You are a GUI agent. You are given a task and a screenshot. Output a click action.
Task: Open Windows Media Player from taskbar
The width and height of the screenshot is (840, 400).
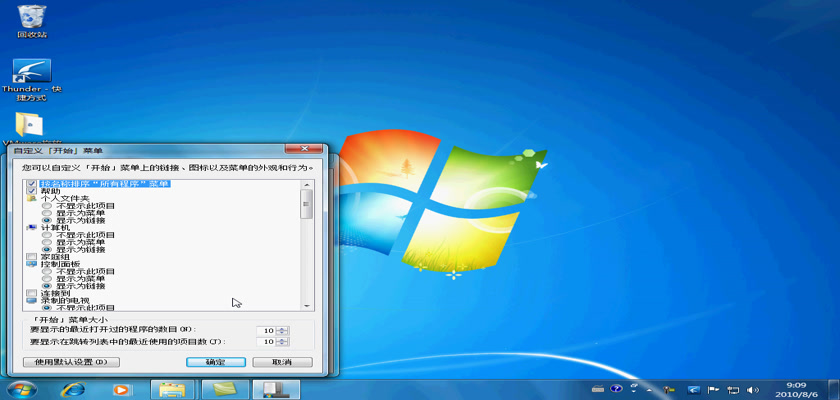point(121,389)
